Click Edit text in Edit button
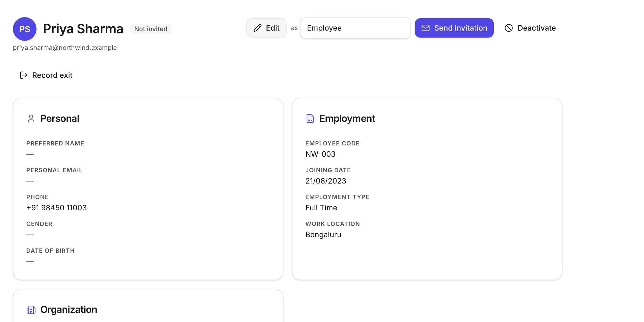Image resolution: width=644 pixels, height=322 pixels. 273,28
